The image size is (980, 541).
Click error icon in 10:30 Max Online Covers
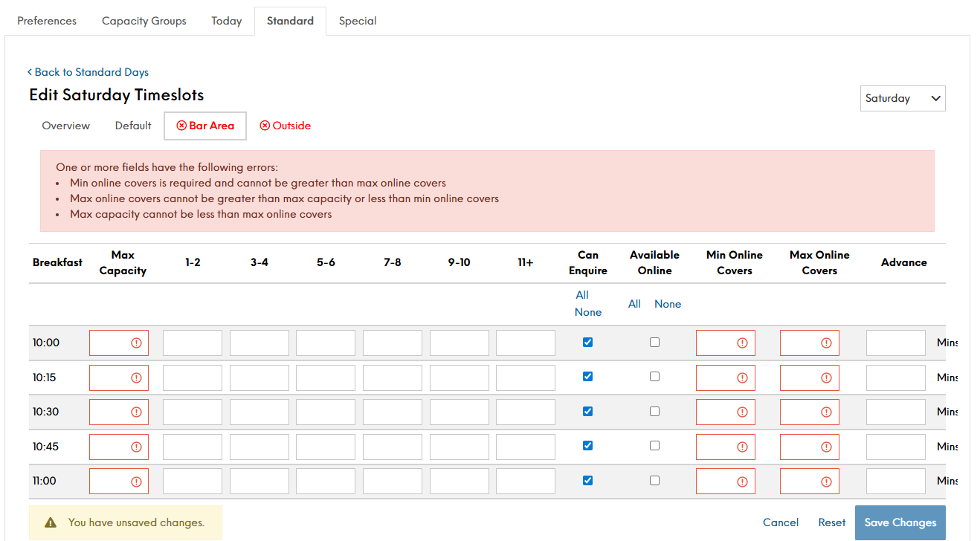[x=826, y=412]
